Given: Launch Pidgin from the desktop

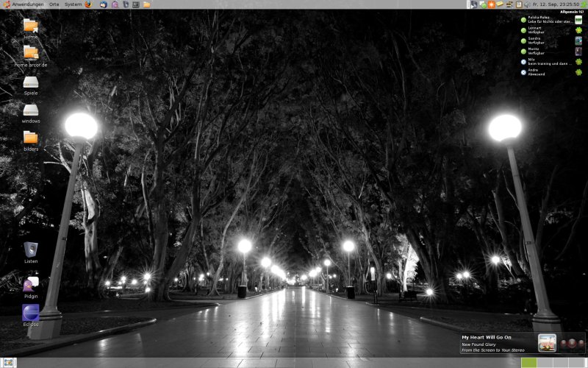Looking at the screenshot, I should [31, 284].
